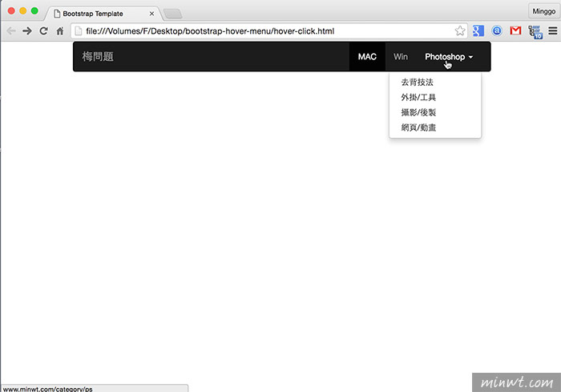
Task: Click the red close window button
Action: [x=11, y=10]
